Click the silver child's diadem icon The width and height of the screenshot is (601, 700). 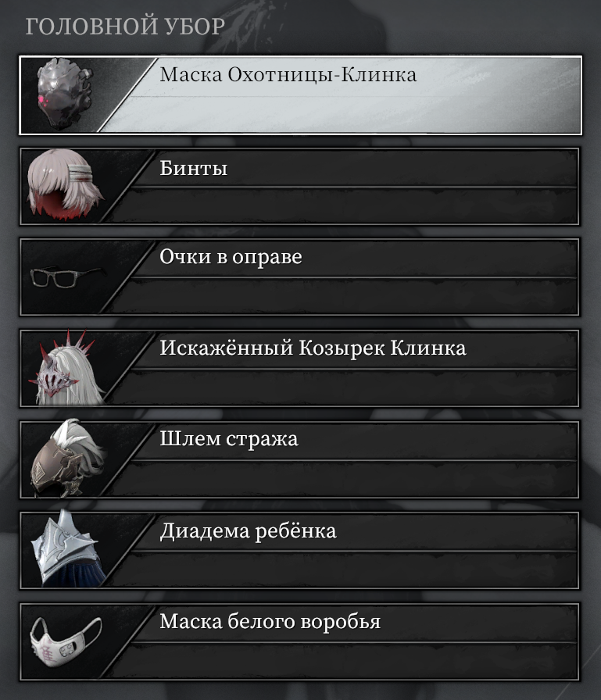67,548
